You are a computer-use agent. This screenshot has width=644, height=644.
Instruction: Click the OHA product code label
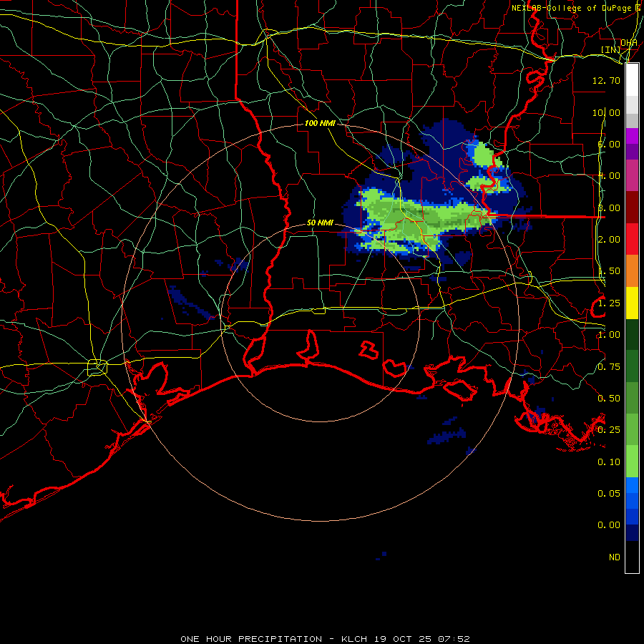pyautogui.click(x=629, y=43)
